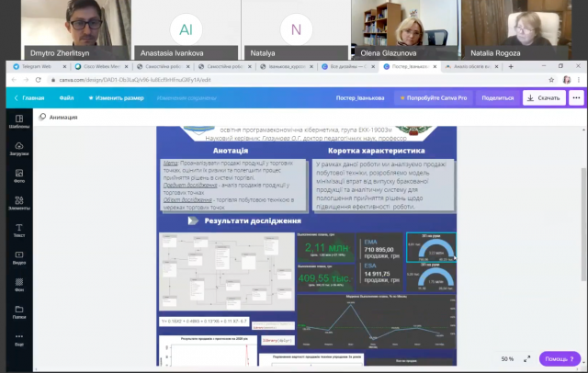Select the Анотація heading on poster
Image resolution: width=588 pixels, height=373 pixels.
click(231, 151)
